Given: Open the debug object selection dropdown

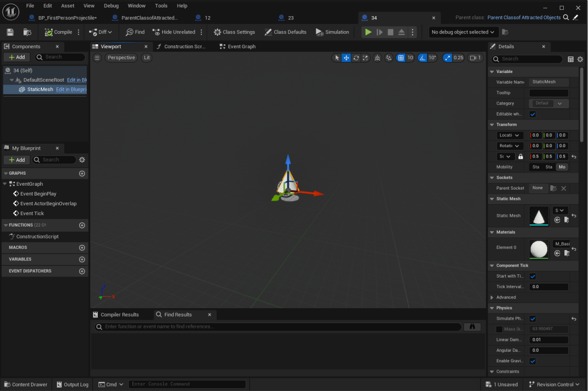Looking at the screenshot, I should tap(463, 32).
